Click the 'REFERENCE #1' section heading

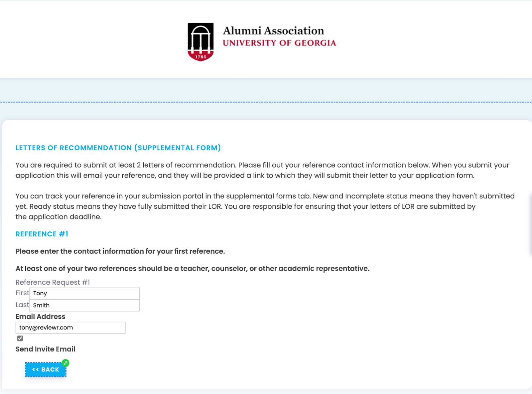pos(42,234)
